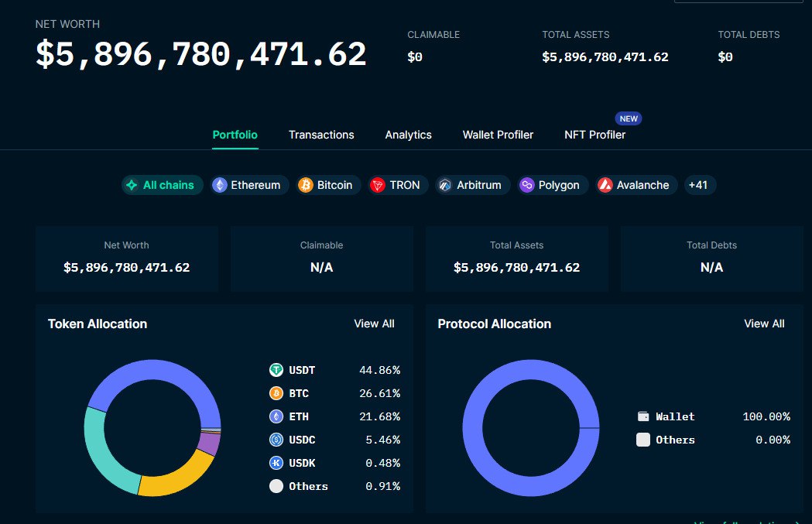The image size is (812, 524).
Task: Select the Polygon chain icon
Action: click(526, 185)
